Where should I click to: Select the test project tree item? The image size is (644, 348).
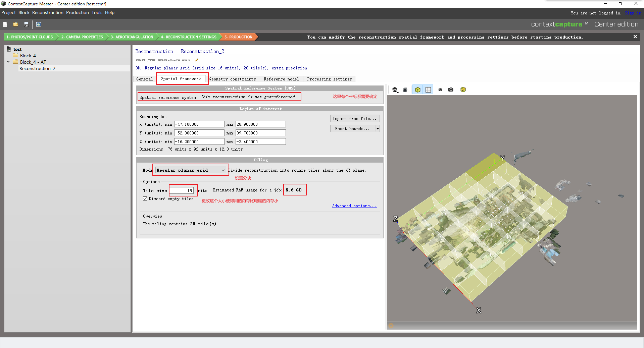17,49
